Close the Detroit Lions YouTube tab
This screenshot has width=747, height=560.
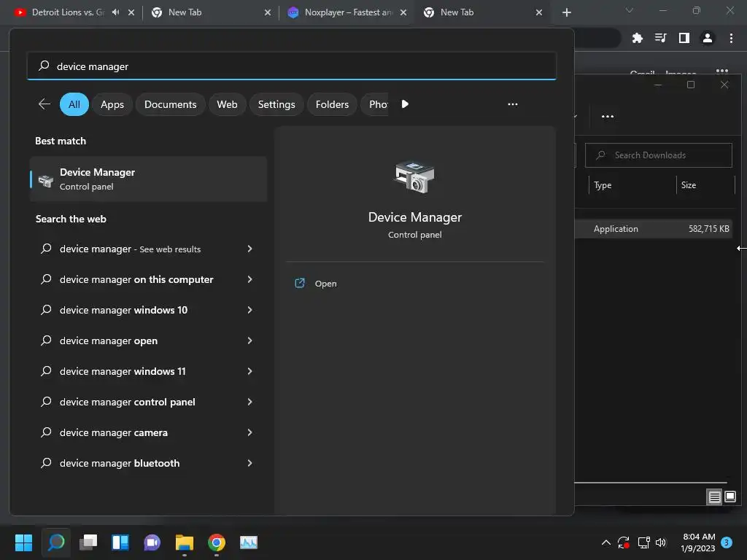click(x=131, y=12)
